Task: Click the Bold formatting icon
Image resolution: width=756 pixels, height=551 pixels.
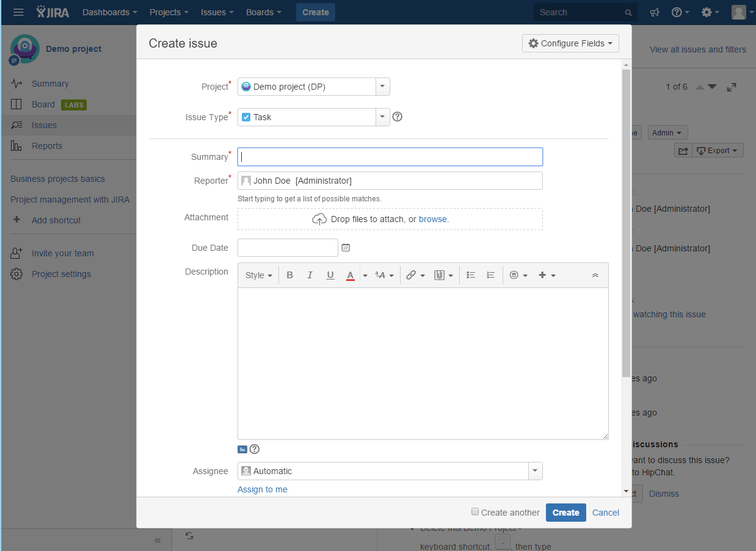Action: click(289, 275)
